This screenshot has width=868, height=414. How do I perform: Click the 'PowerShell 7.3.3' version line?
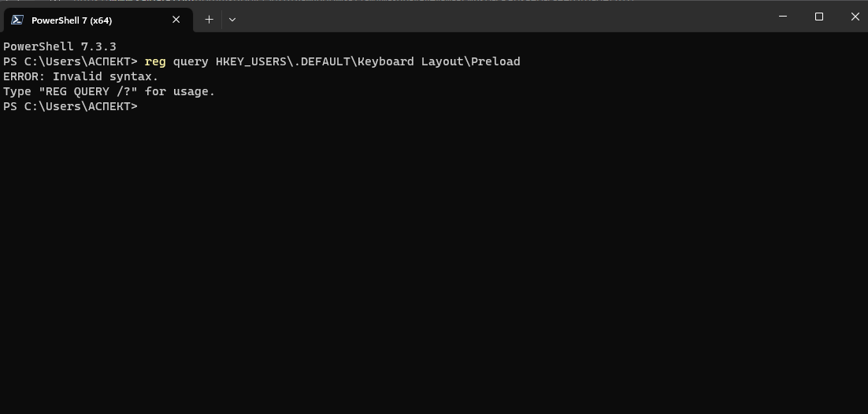click(60, 46)
